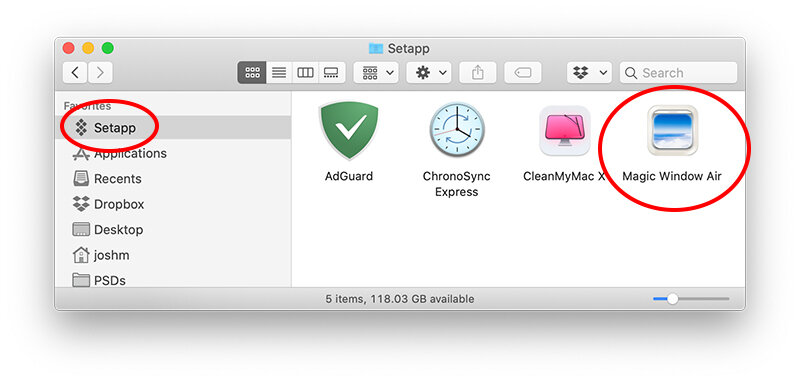
Task: Open the joshm home folder
Action: tap(173, 254)
